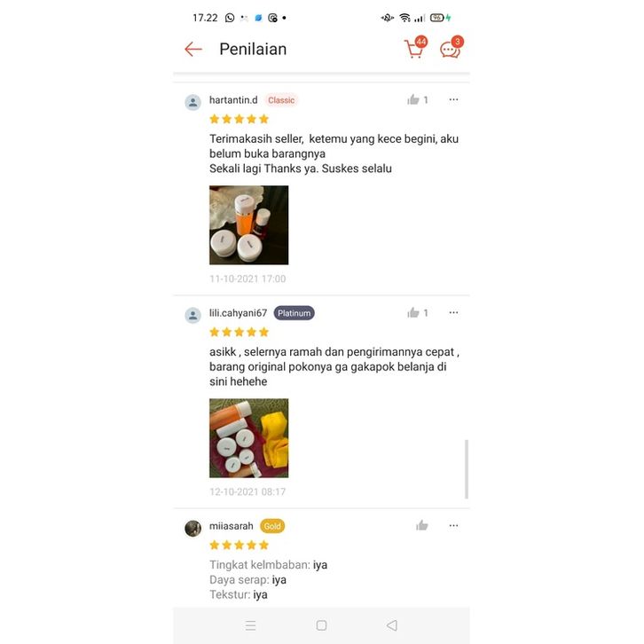
Task: Tap the username lili.cahyani67
Action: [239, 313]
